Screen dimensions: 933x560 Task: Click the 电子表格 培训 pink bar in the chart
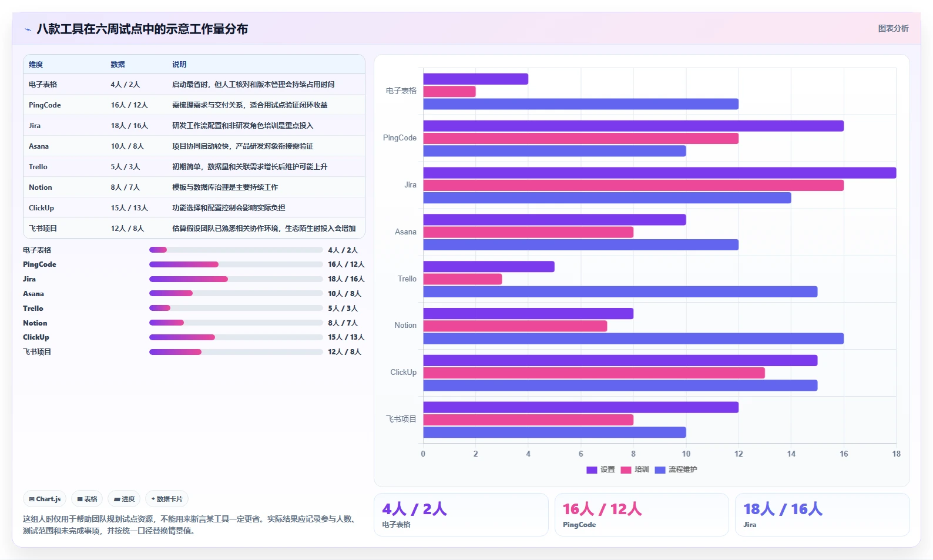pyautogui.click(x=449, y=92)
